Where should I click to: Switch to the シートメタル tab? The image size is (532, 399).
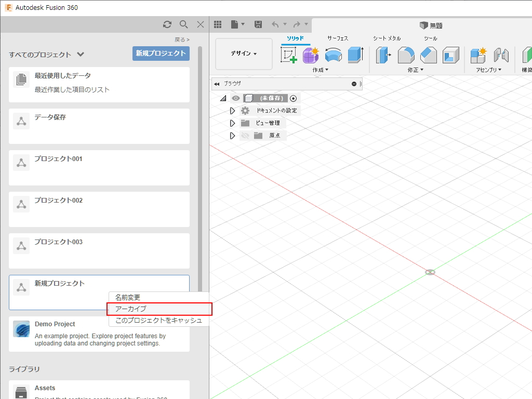[387, 38]
